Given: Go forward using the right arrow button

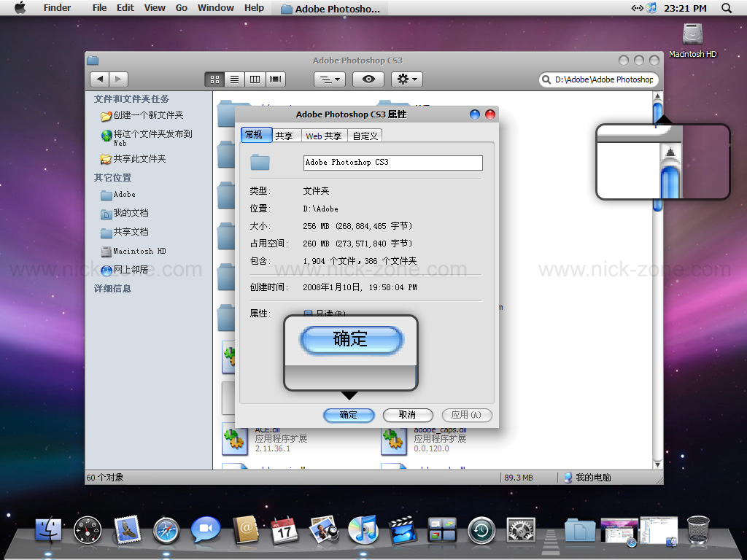Looking at the screenshot, I should [x=119, y=79].
